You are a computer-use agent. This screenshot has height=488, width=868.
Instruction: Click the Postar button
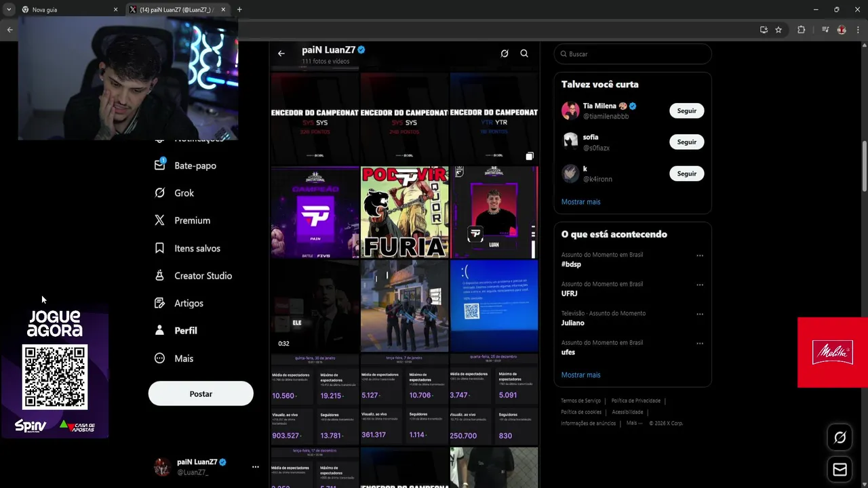point(201,394)
